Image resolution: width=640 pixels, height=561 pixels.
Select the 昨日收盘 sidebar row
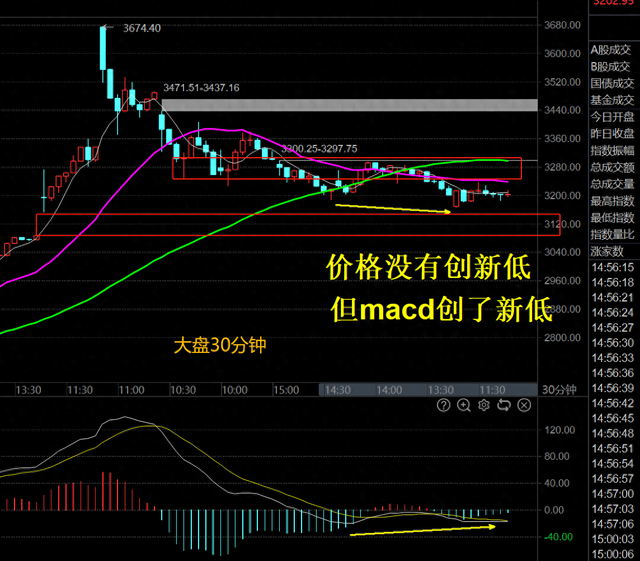click(612, 134)
